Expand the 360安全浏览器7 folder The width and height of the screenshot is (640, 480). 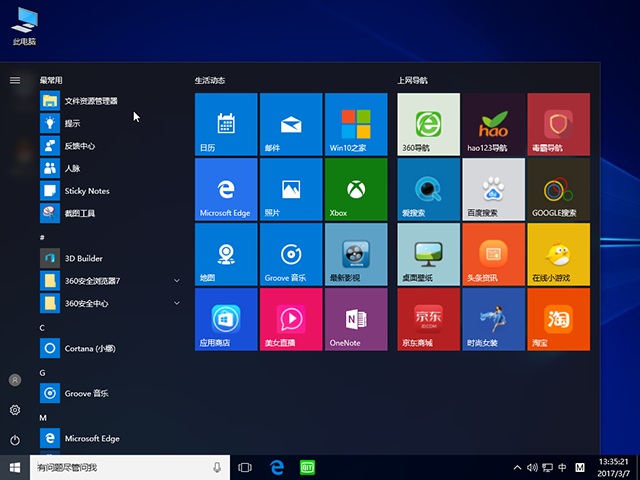pyautogui.click(x=177, y=281)
